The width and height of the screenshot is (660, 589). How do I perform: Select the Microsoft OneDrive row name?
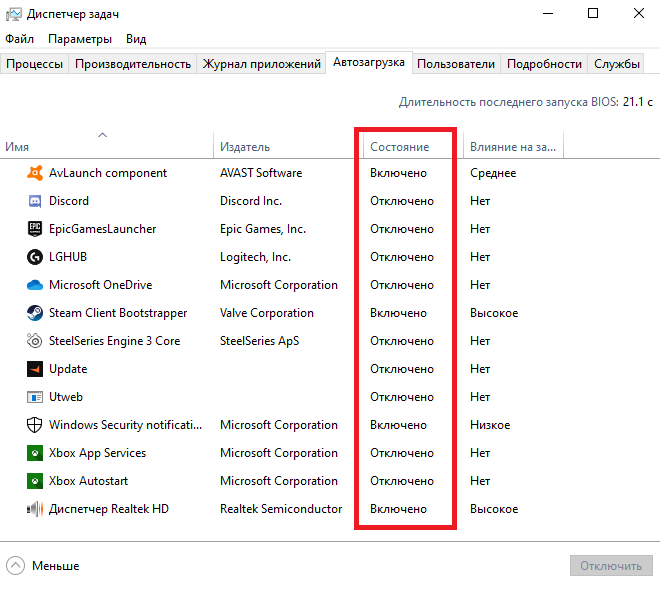tap(100, 285)
